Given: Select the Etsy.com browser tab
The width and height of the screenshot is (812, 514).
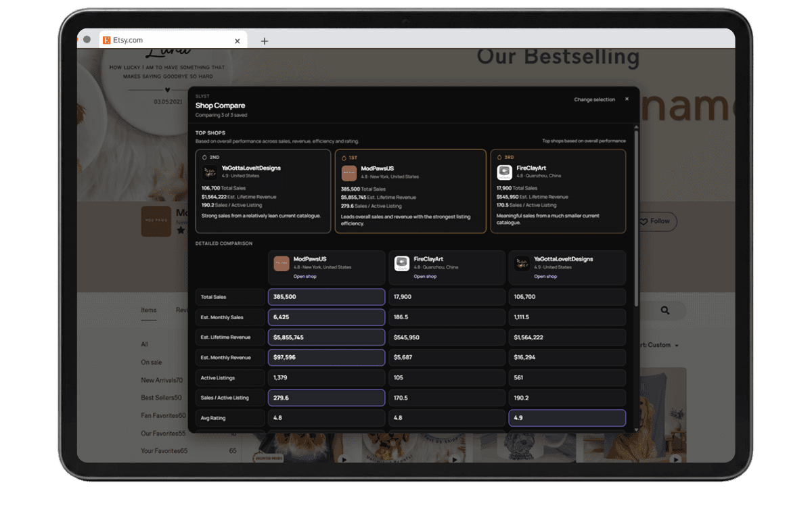Looking at the screenshot, I should [x=172, y=41].
